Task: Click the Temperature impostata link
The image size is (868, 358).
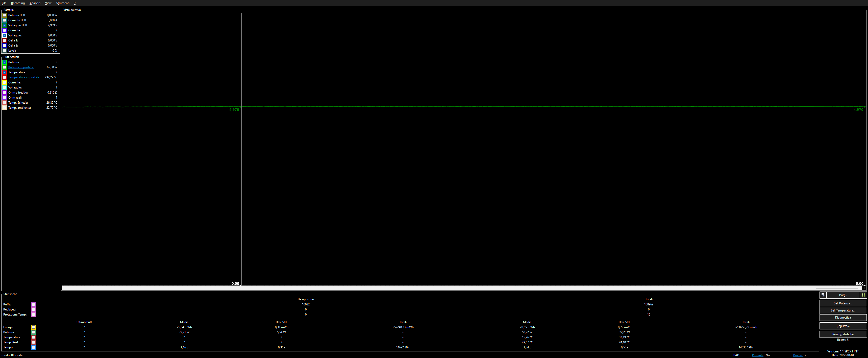Action: [24, 77]
